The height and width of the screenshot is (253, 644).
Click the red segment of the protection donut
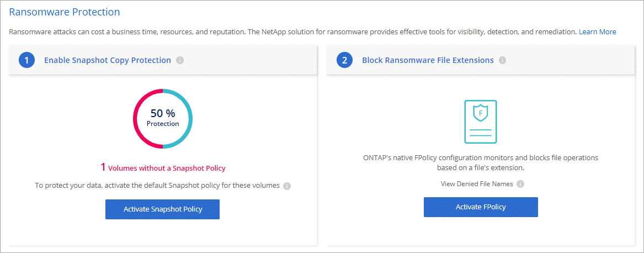136,119
